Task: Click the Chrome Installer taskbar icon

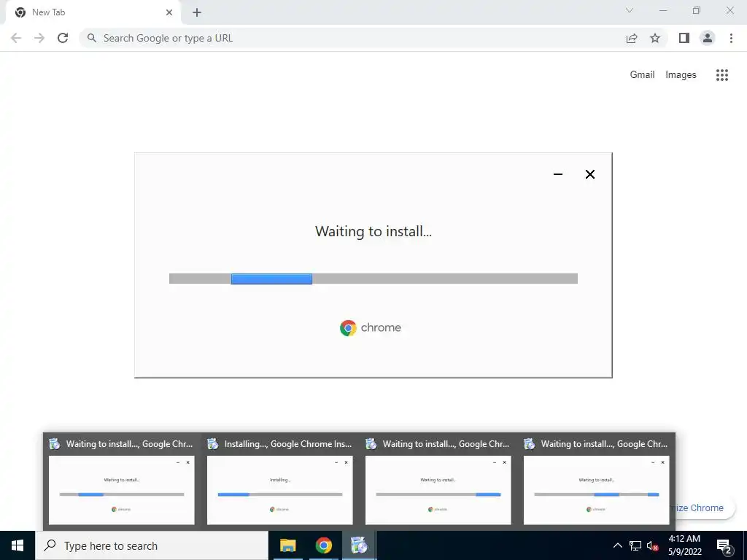Action: pyautogui.click(x=359, y=545)
